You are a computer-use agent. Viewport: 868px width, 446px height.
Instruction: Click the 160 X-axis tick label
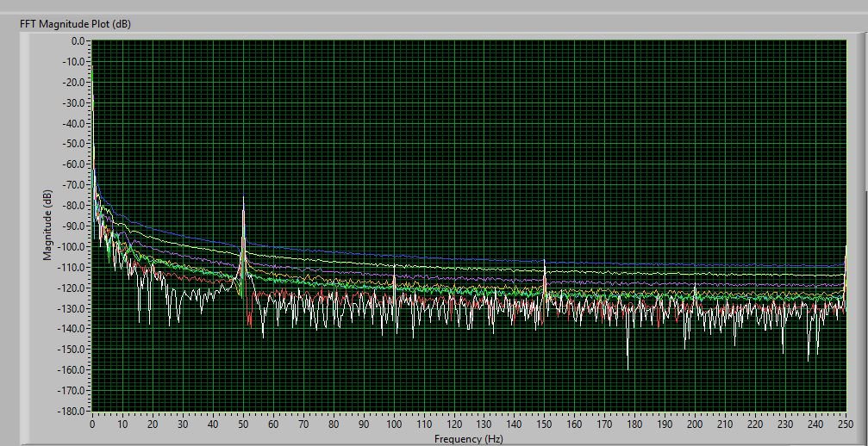coord(575,424)
